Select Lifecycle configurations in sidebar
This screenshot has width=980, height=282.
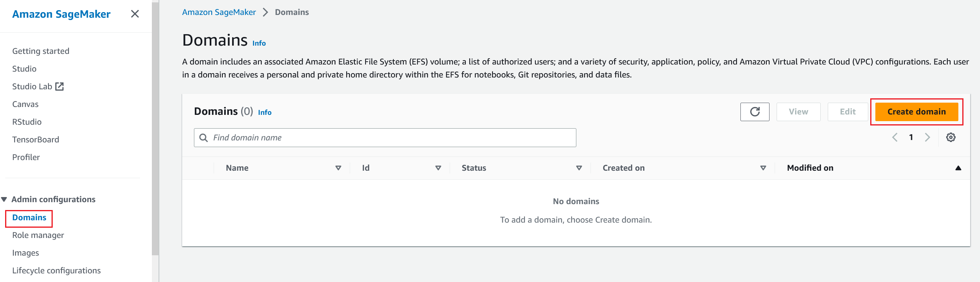56,271
